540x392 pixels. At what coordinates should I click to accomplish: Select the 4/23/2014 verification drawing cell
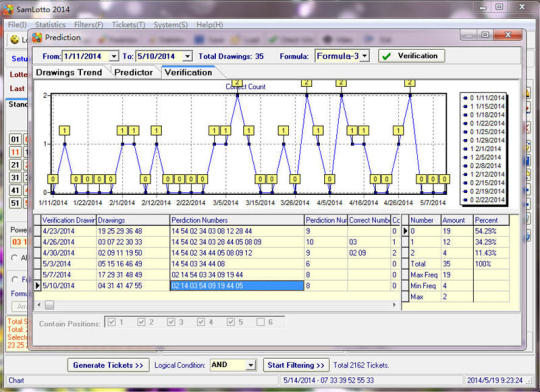coord(69,231)
